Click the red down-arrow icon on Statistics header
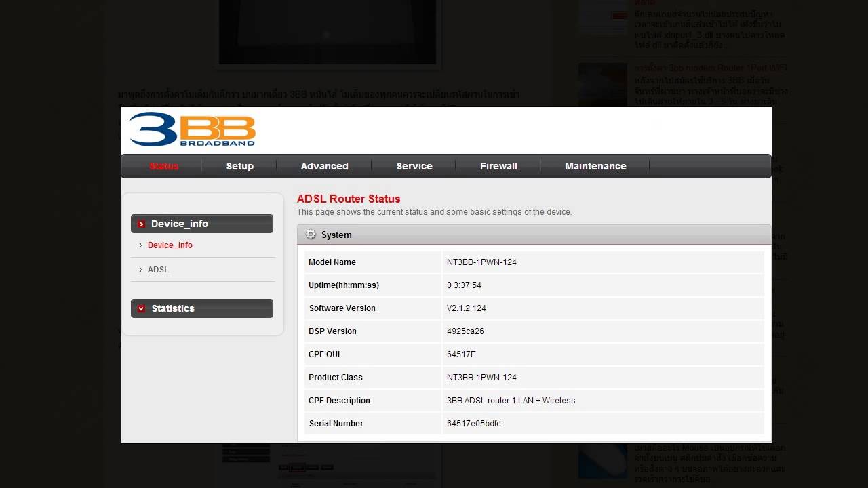 141,308
